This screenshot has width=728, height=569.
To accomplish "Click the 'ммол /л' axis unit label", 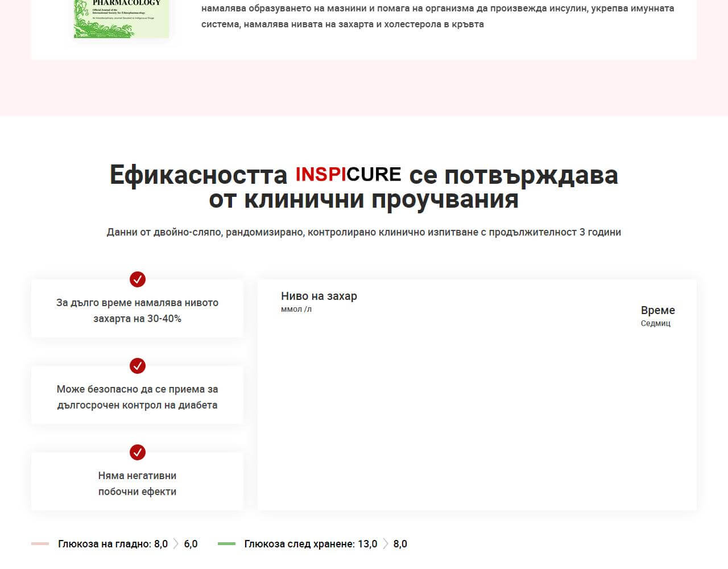I will pos(296,310).
